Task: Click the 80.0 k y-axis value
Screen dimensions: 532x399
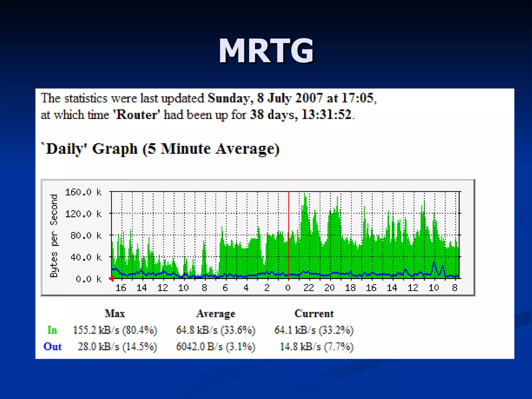Action: [x=86, y=236]
